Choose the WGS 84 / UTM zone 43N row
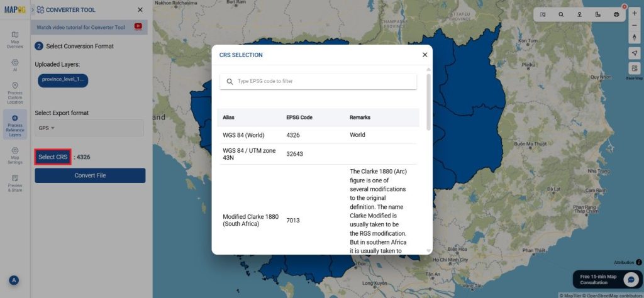 (318, 154)
